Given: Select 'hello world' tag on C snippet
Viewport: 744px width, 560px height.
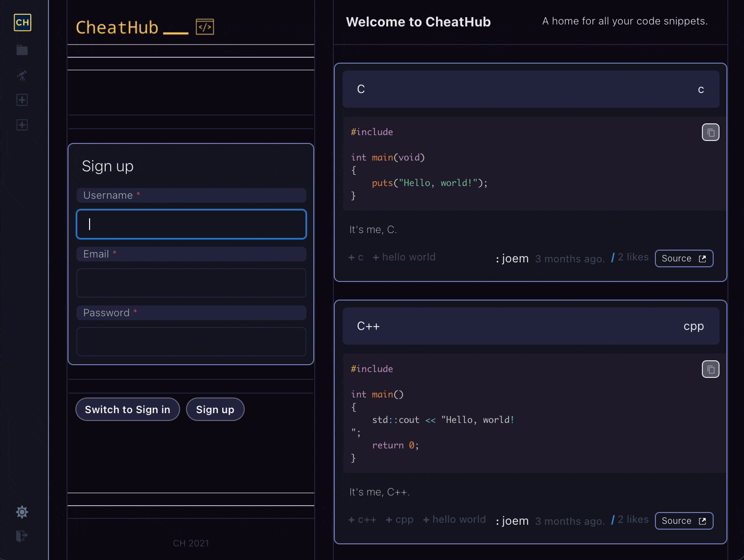Looking at the screenshot, I should pos(404,257).
